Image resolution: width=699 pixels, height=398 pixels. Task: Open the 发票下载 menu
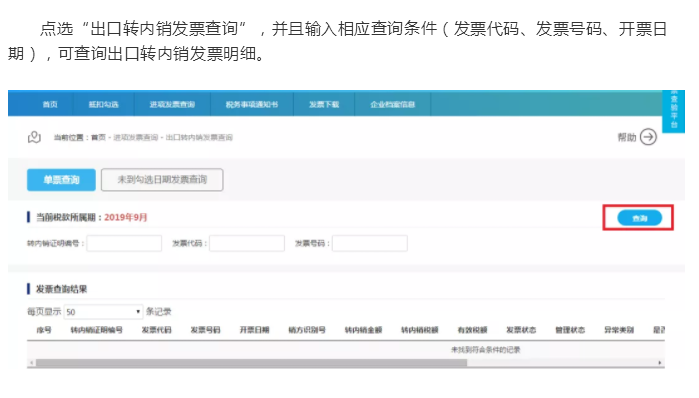click(x=324, y=104)
